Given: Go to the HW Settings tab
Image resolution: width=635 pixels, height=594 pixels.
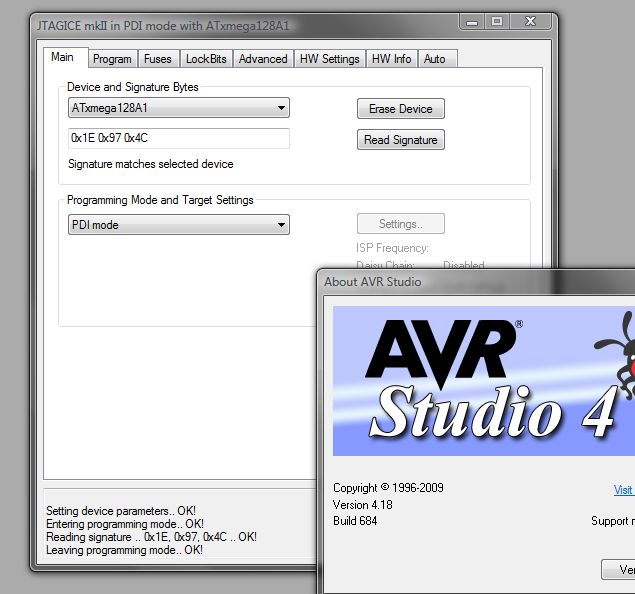Looking at the screenshot, I should [x=330, y=59].
